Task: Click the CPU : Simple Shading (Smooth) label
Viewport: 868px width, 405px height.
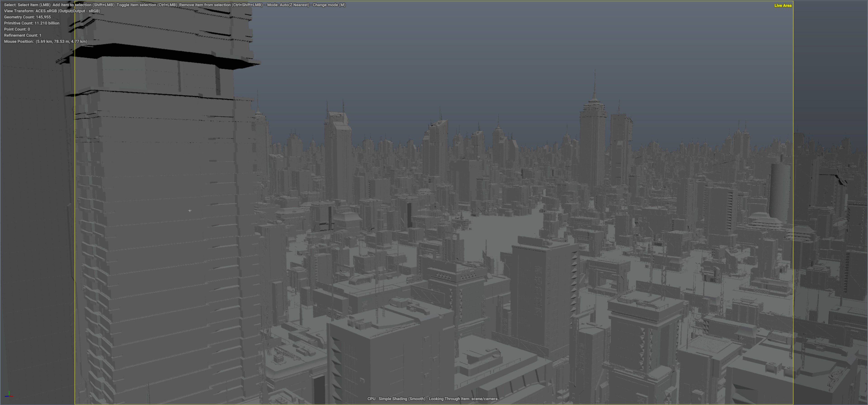Action: coord(396,399)
